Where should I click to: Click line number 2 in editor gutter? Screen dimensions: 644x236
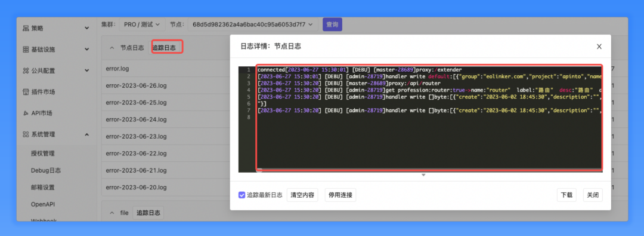coord(248,76)
